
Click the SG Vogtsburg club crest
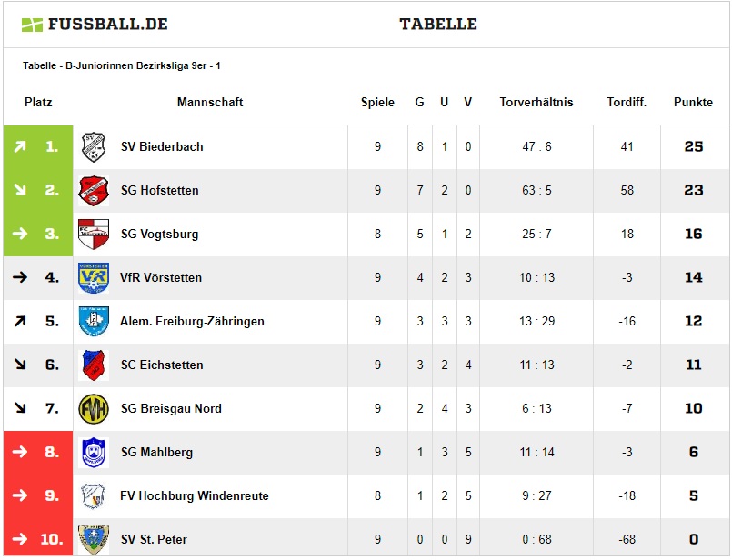[x=94, y=235]
